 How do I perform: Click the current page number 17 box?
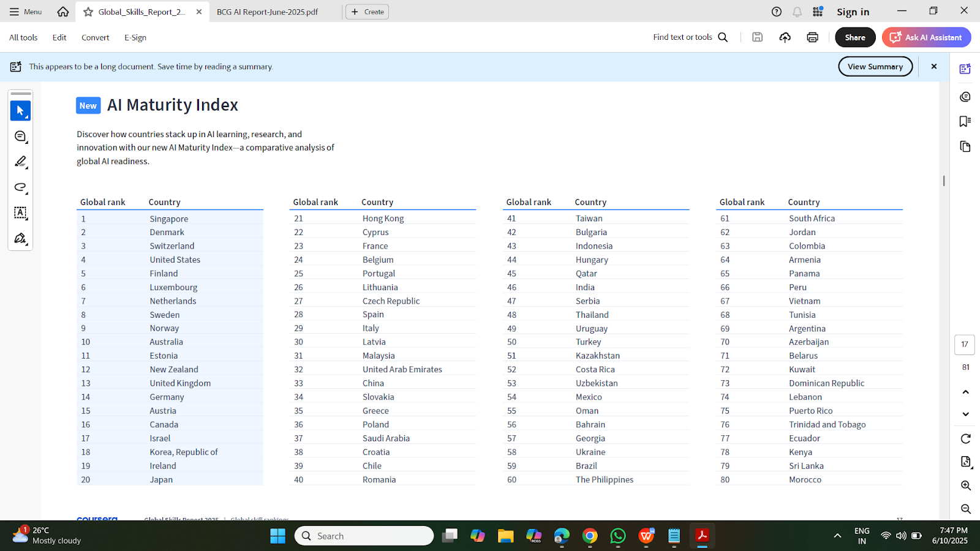click(x=965, y=345)
